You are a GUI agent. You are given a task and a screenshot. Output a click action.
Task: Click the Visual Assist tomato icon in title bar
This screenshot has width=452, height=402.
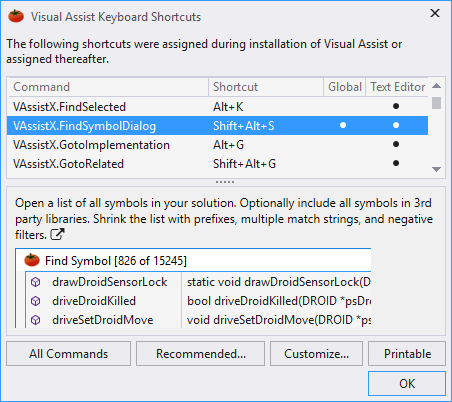pos(16,16)
